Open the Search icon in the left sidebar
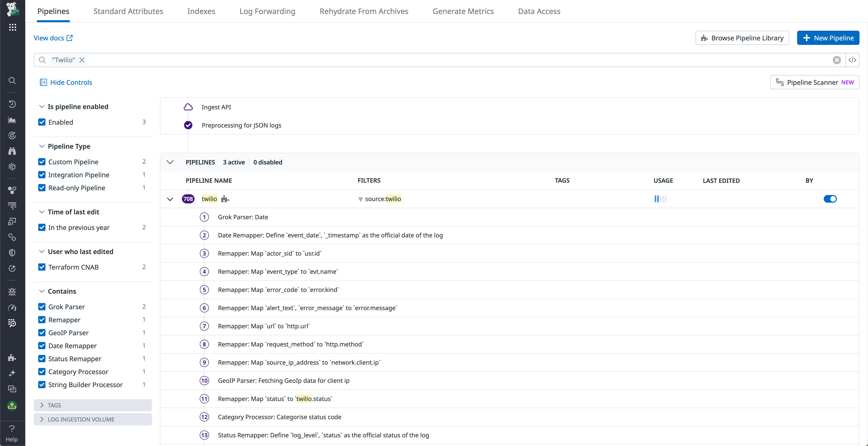This screenshot has height=446, width=868. 12,80
